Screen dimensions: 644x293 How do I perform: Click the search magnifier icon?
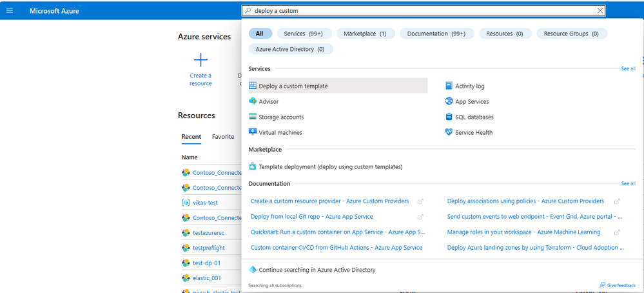point(248,11)
